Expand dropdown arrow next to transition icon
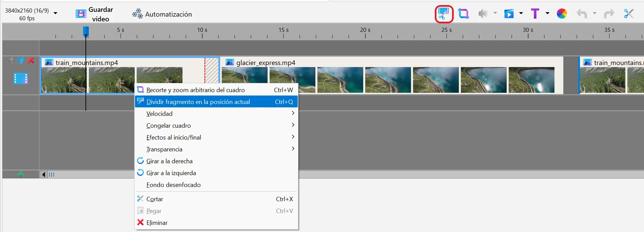Viewport: 644px width, 232px height. tap(521, 13)
